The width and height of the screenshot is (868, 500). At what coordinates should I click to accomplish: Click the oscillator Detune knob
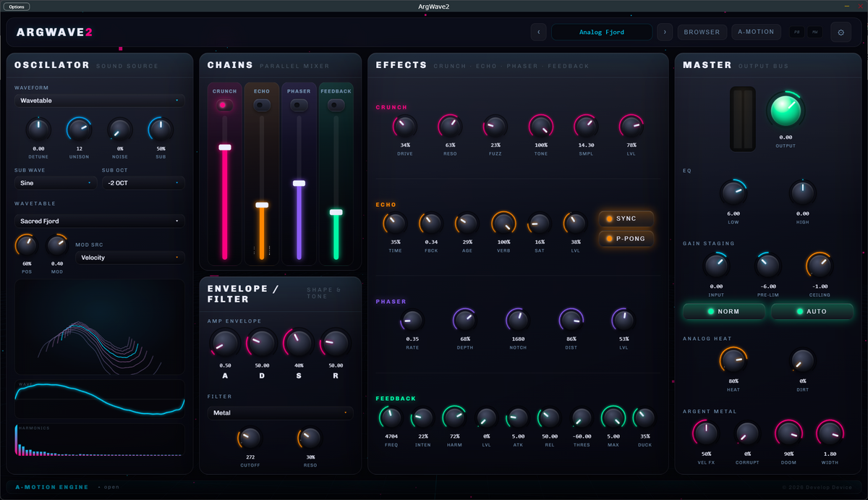pos(38,130)
